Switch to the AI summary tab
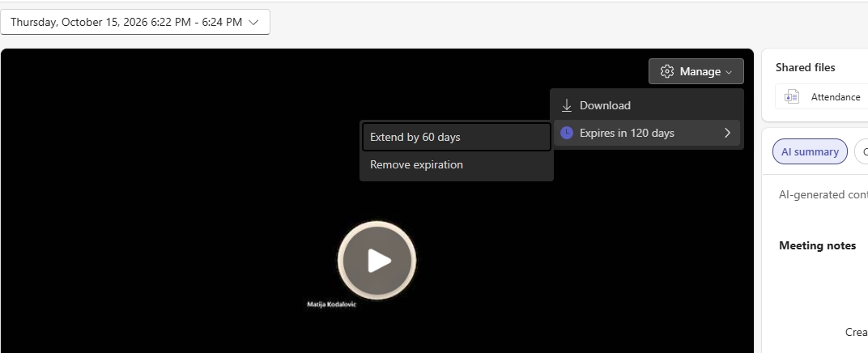 (810, 151)
